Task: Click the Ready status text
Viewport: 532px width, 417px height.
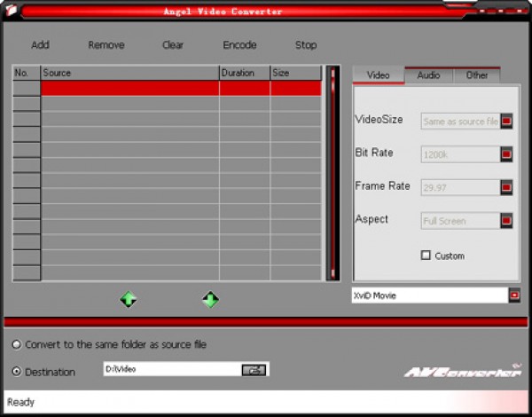Action: 20,403
